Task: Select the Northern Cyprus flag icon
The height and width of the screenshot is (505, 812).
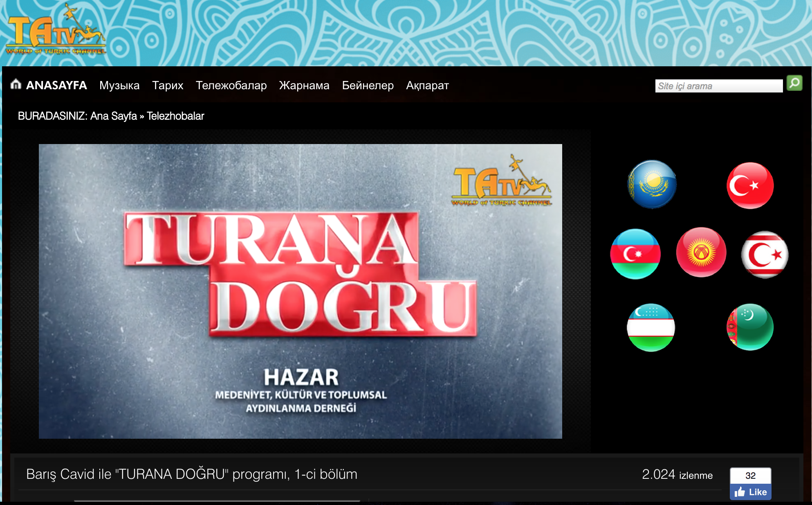Action: 765,255
